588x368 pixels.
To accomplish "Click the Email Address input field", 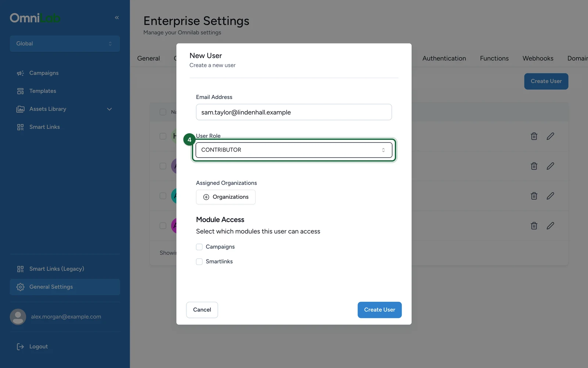I will tap(294, 112).
